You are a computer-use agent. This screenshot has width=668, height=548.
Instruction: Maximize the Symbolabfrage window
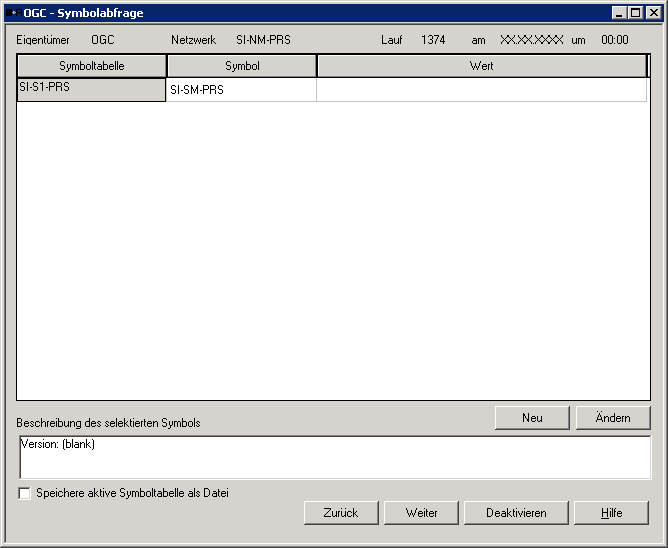636,13
